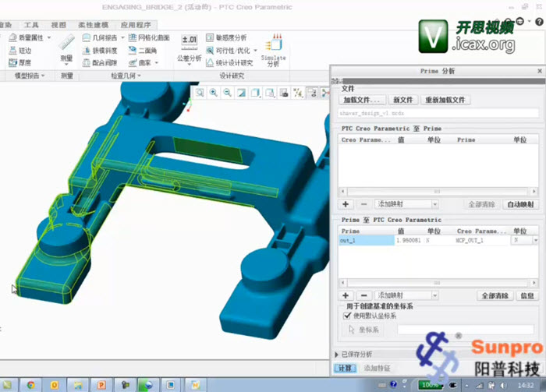Start the 敏感度分析 sensitivity analysis
546x392 pixels.
226,37
